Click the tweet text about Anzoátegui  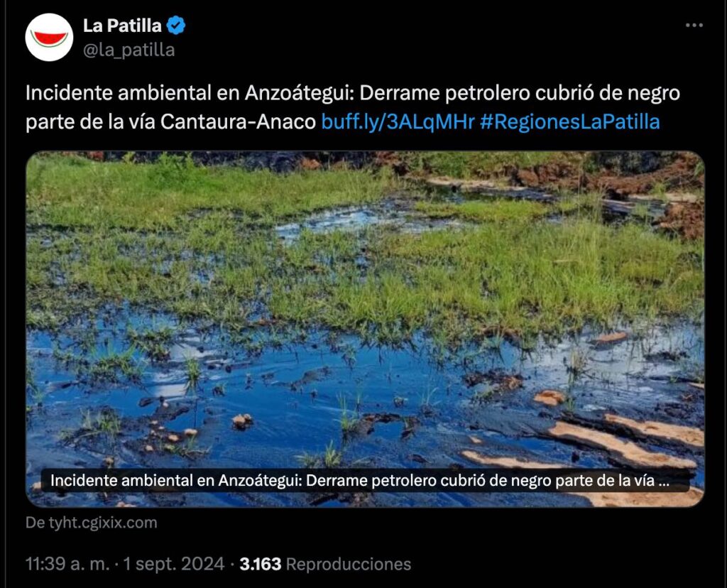point(353,107)
